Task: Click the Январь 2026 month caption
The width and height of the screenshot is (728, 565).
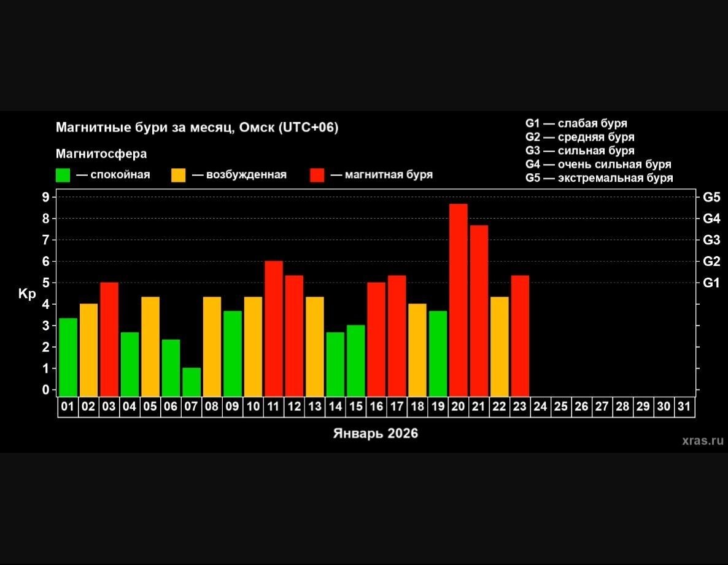Action: 376,434
